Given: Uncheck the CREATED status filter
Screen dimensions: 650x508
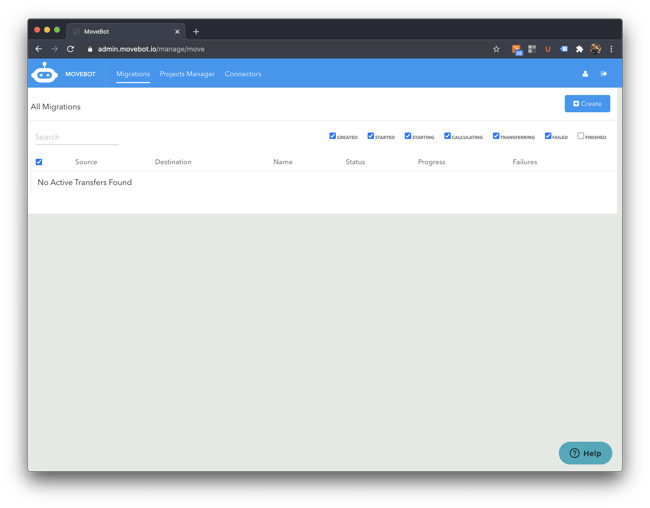Looking at the screenshot, I should click(x=333, y=136).
